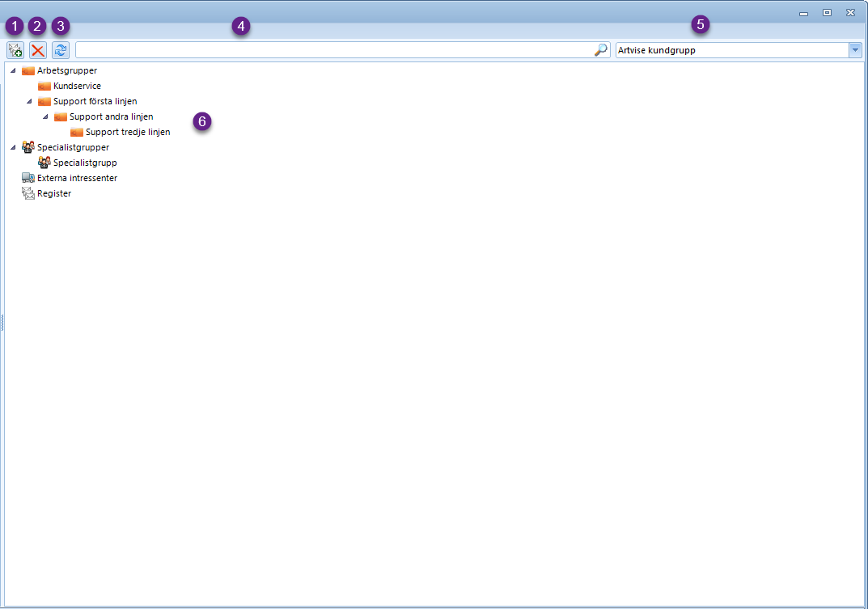Image resolution: width=868 pixels, height=609 pixels.
Task: Minimize the window
Action: (804, 13)
